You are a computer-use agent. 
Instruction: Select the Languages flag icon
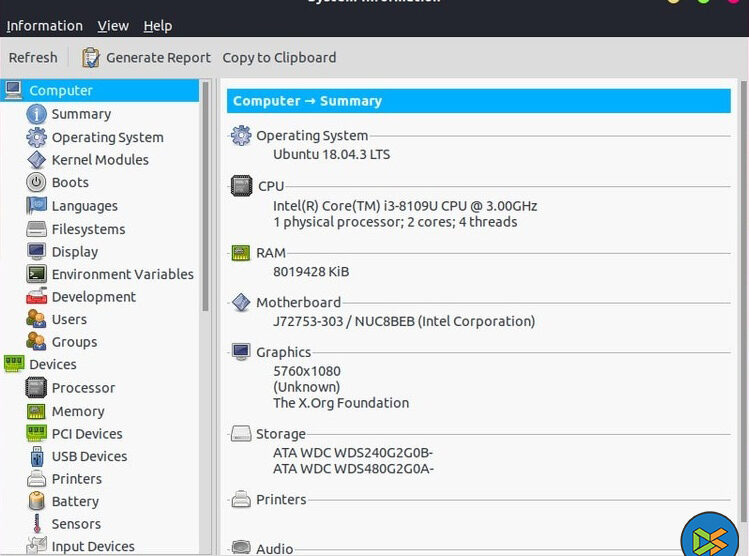click(x=36, y=206)
